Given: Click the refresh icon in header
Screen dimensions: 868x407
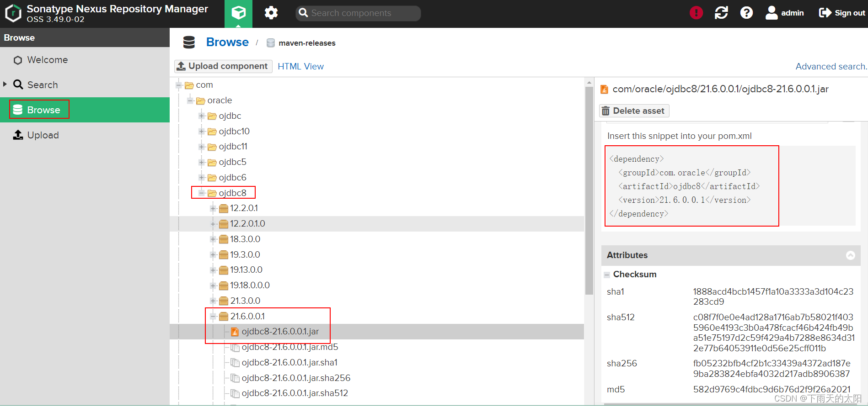Looking at the screenshot, I should pyautogui.click(x=721, y=13).
